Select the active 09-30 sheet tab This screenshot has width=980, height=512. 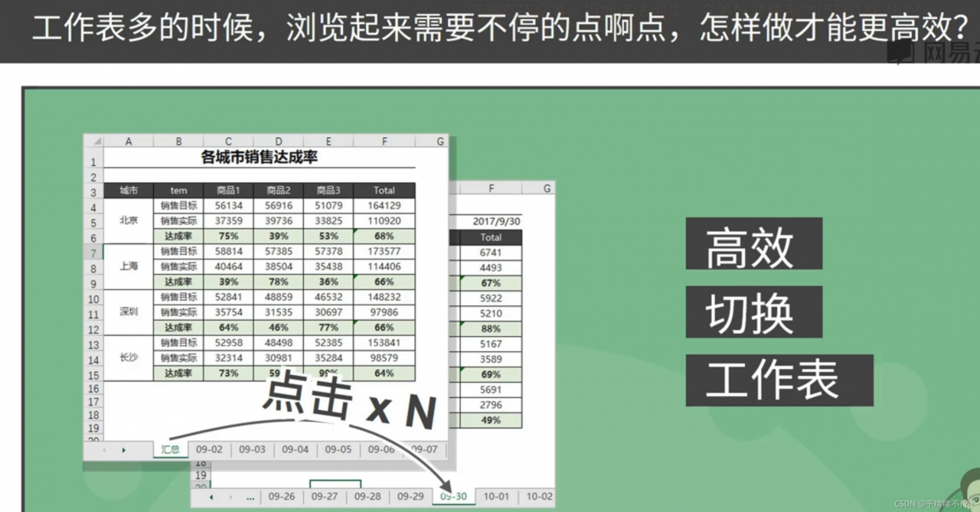(453, 497)
